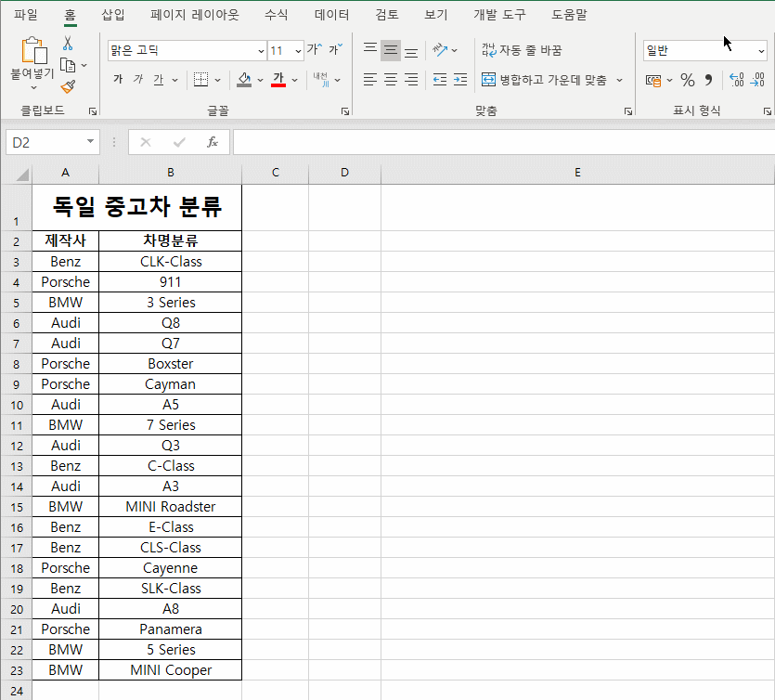Click the Cut scissors icon
The width and height of the screenshot is (775, 700).
[68, 44]
